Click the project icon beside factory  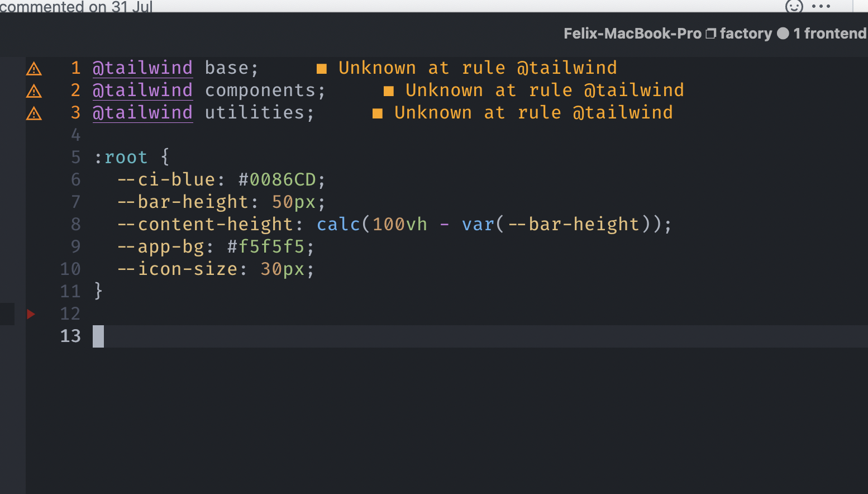coord(710,33)
